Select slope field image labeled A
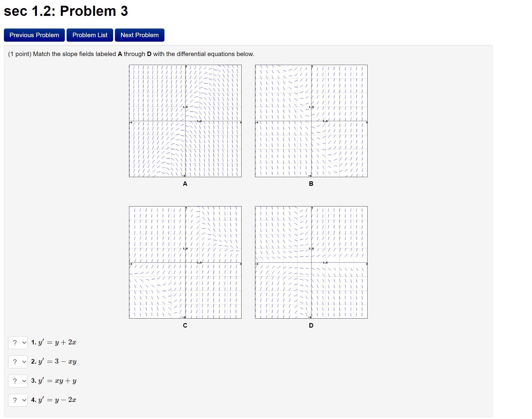The width and height of the screenshot is (532, 419). pyautogui.click(x=185, y=120)
